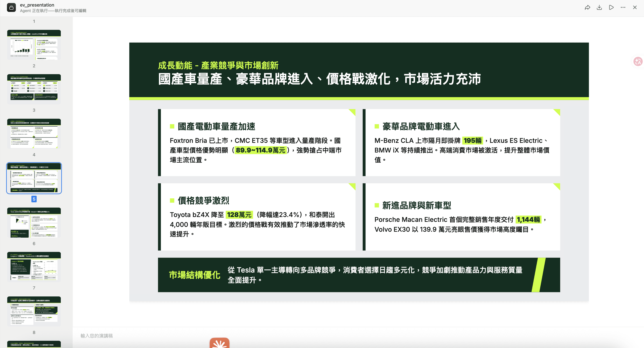Download the presentation file
Viewport: 644px width, 348px height.
click(599, 7)
